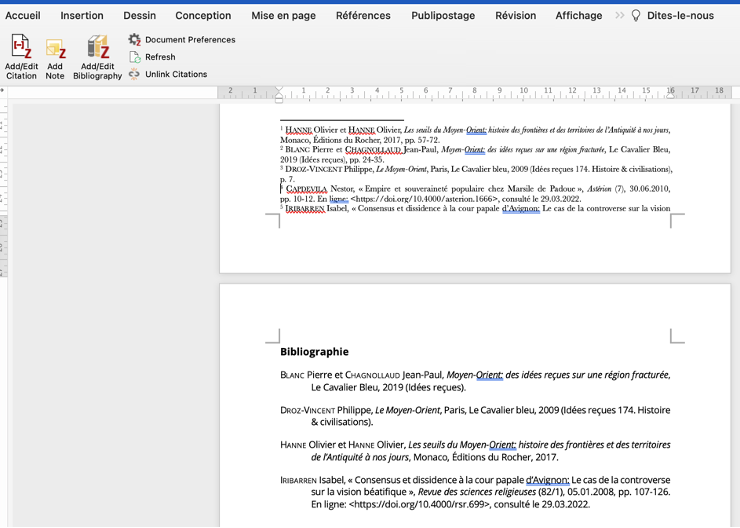Select the indent marker on horizontal ruler
This screenshot has height=528, width=740.
280,94
